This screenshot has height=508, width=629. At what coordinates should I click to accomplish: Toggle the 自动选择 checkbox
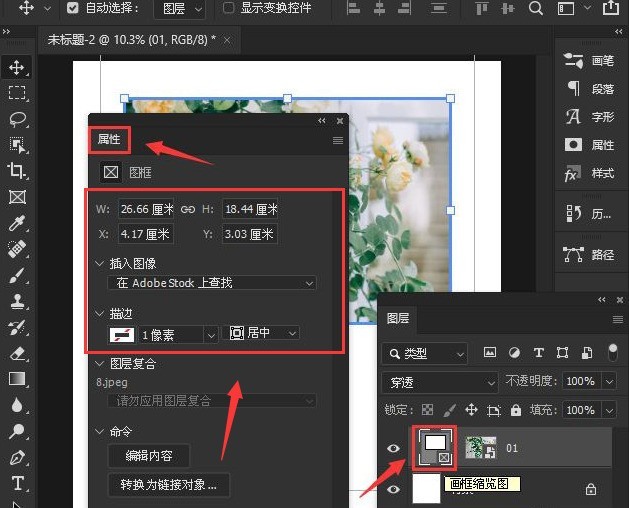[73, 8]
